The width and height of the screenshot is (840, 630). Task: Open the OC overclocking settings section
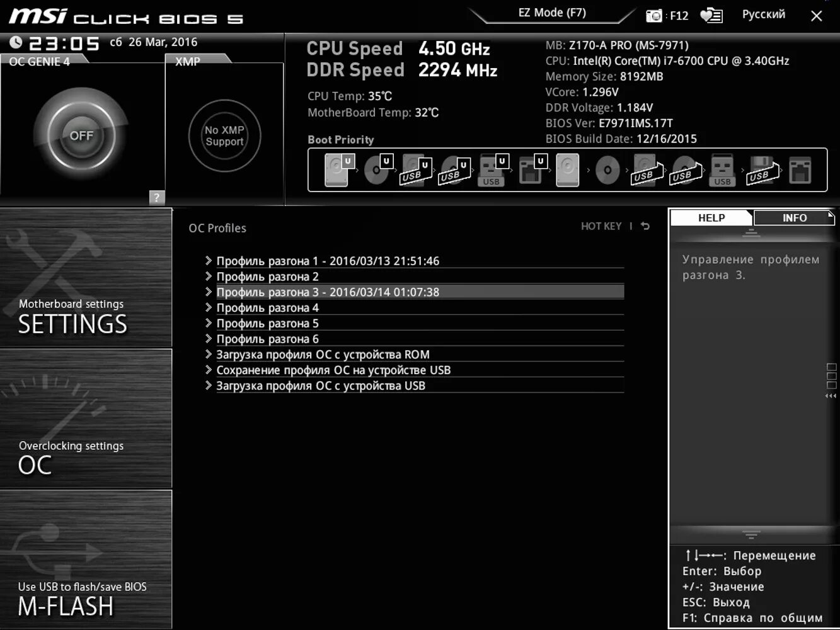[86, 419]
